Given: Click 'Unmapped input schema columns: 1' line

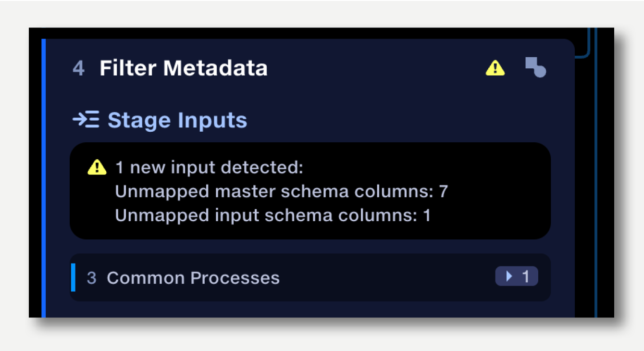Looking at the screenshot, I should coord(273,215).
